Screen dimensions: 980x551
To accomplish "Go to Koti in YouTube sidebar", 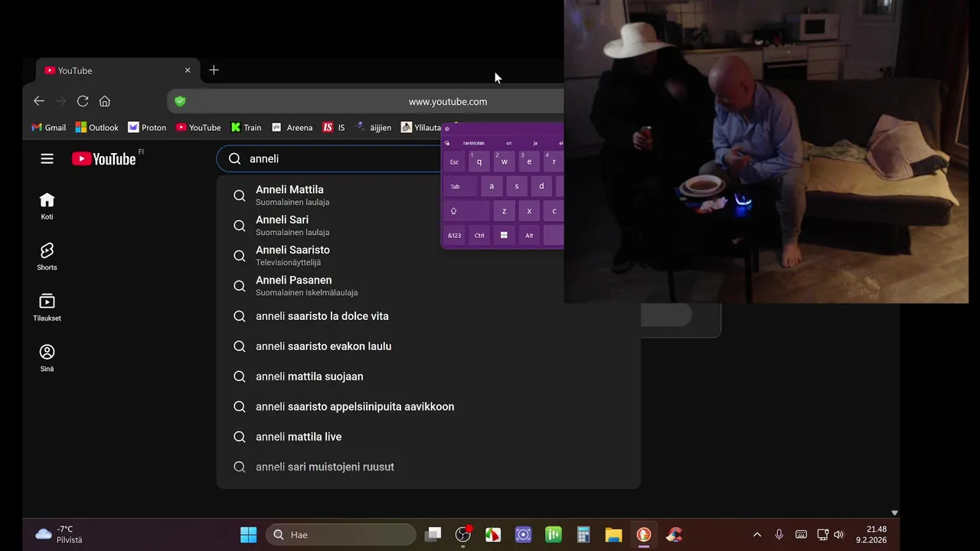I will 47,207.
